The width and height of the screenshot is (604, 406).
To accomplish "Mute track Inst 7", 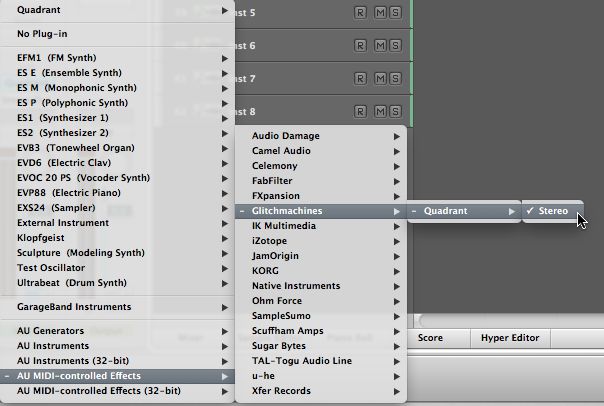I will (x=380, y=79).
